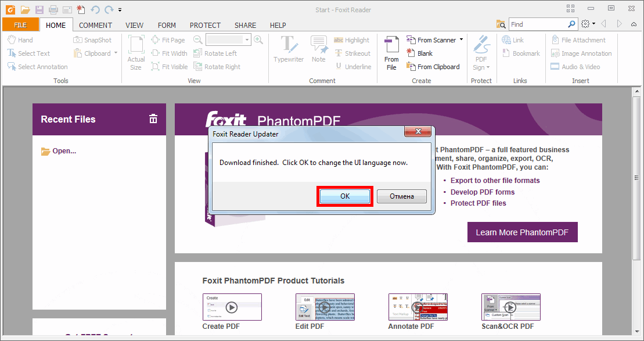The height and width of the screenshot is (341, 644).
Task: Open the search settings gear dropdown
Action: [x=588, y=24]
